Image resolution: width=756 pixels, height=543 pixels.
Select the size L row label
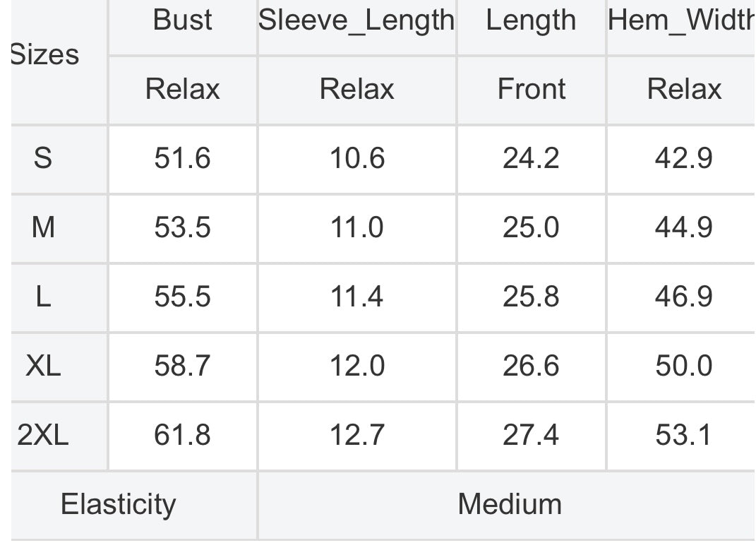click(59, 297)
